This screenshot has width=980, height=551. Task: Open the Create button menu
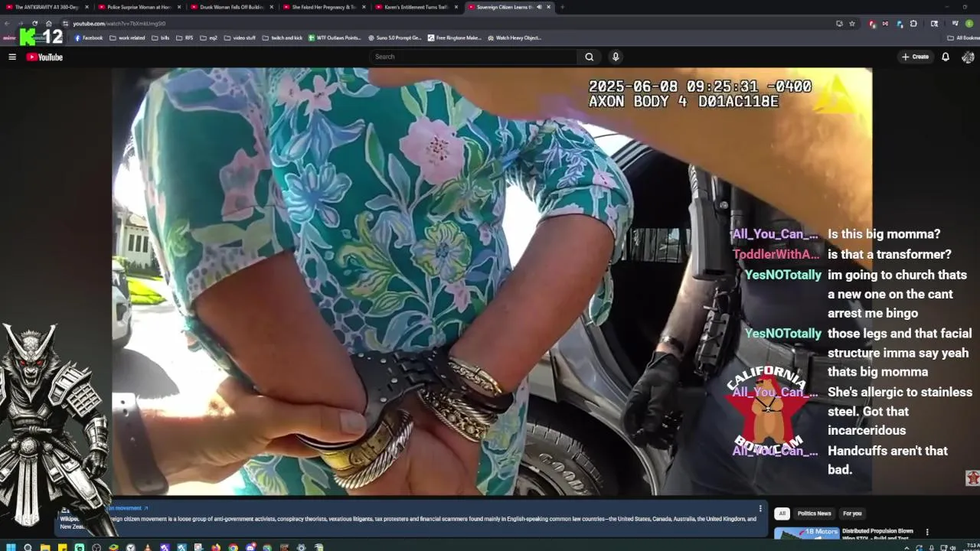pos(915,57)
